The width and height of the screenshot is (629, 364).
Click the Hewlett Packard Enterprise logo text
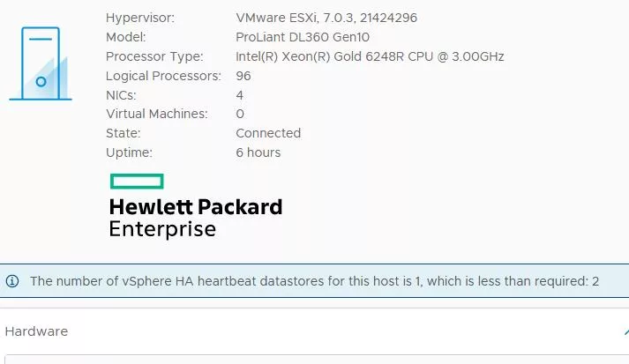(x=196, y=218)
